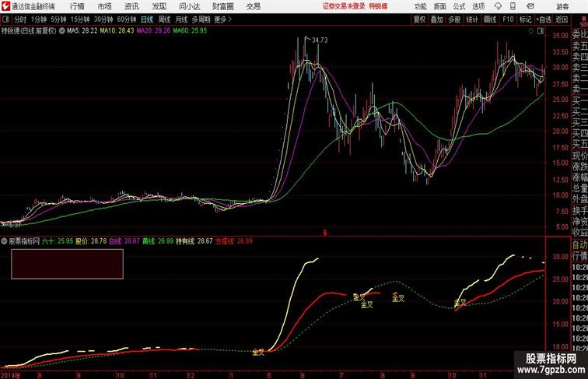The width and height of the screenshot is (588, 379).
Task: Click the 34.73 high price label
Action: (x=320, y=40)
